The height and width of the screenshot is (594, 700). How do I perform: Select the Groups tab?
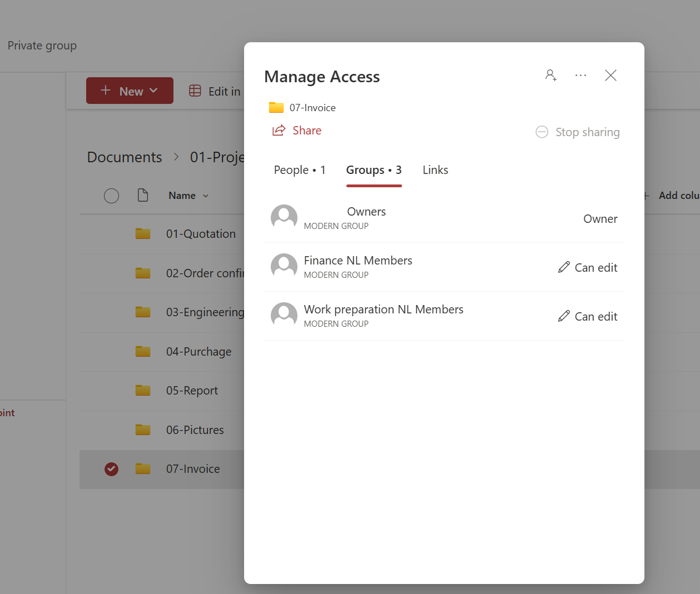(x=373, y=170)
